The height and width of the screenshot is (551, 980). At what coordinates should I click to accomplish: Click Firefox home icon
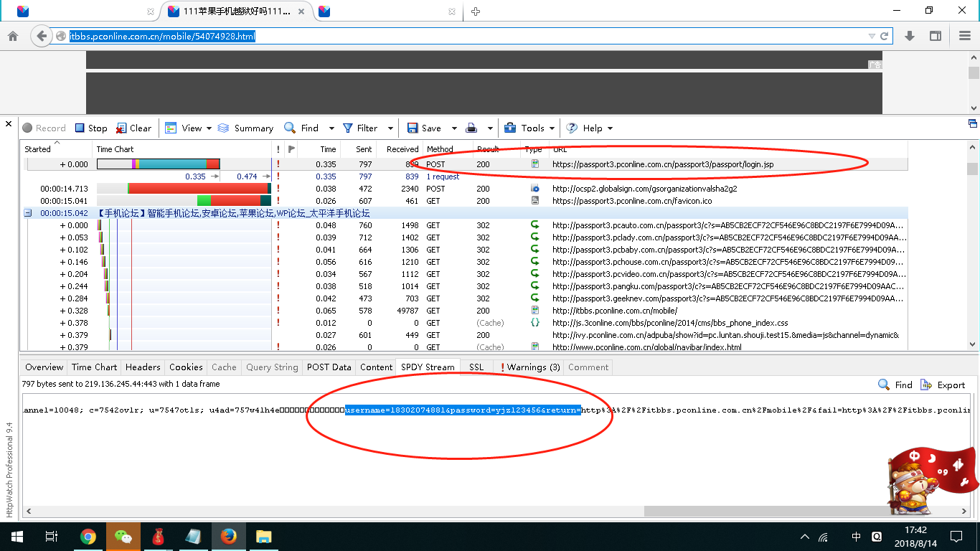pyautogui.click(x=13, y=37)
